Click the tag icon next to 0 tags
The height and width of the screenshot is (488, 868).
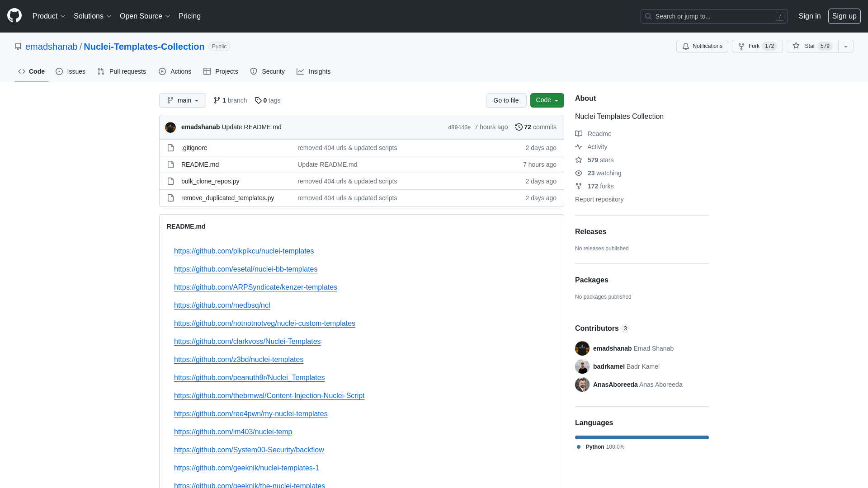pyautogui.click(x=258, y=100)
